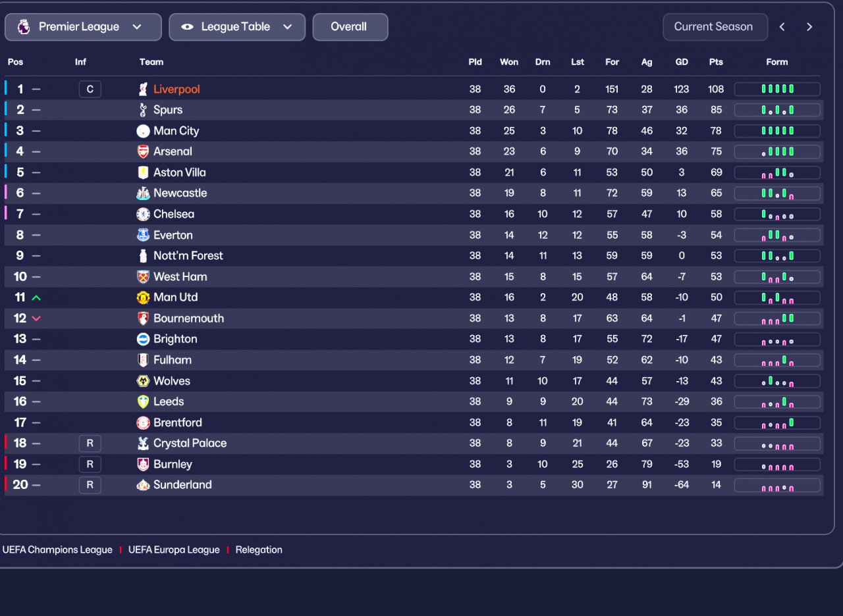
Task: Click the Brighton crest icon
Action: tap(143, 339)
